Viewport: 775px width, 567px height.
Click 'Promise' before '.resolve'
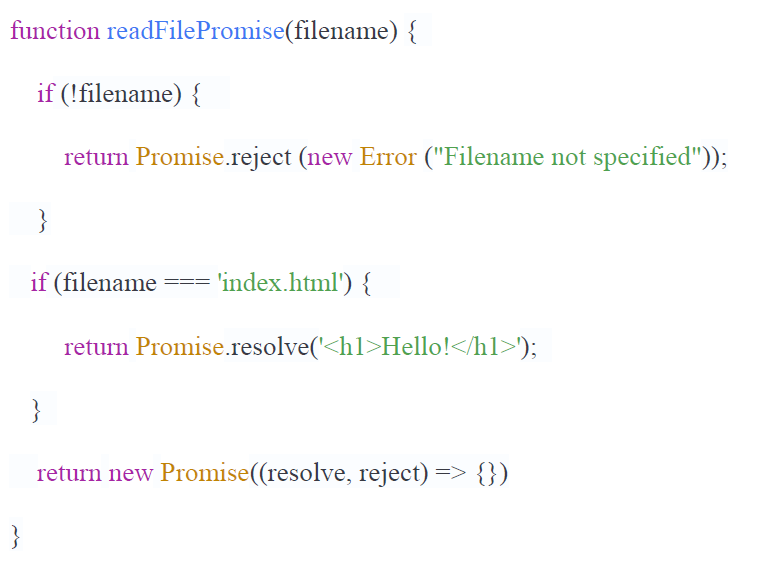tap(179, 346)
